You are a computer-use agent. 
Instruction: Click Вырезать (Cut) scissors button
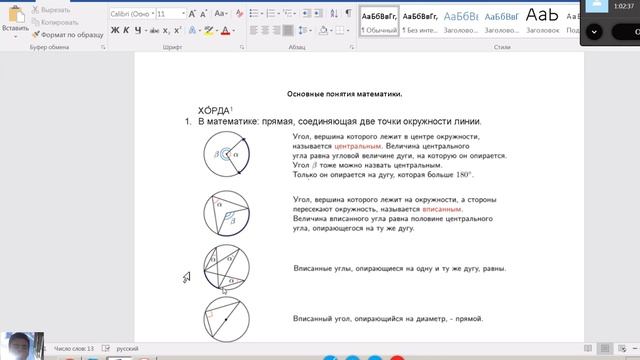pos(51,9)
